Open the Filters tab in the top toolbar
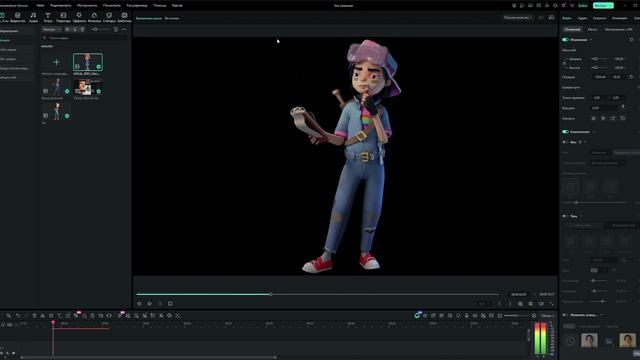This screenshot has width=640, height=360. [x=94, y=17]
